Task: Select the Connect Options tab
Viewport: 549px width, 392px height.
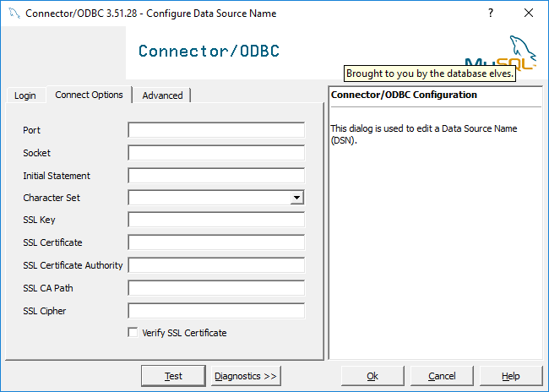Action: [x=89, y=95]
